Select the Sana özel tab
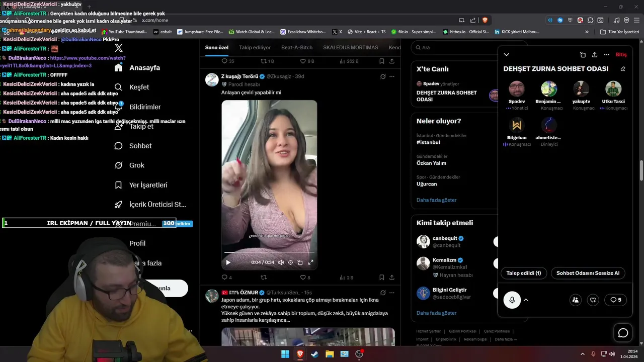The height and width of the screenshot is (362, 644). coord(217,47)
